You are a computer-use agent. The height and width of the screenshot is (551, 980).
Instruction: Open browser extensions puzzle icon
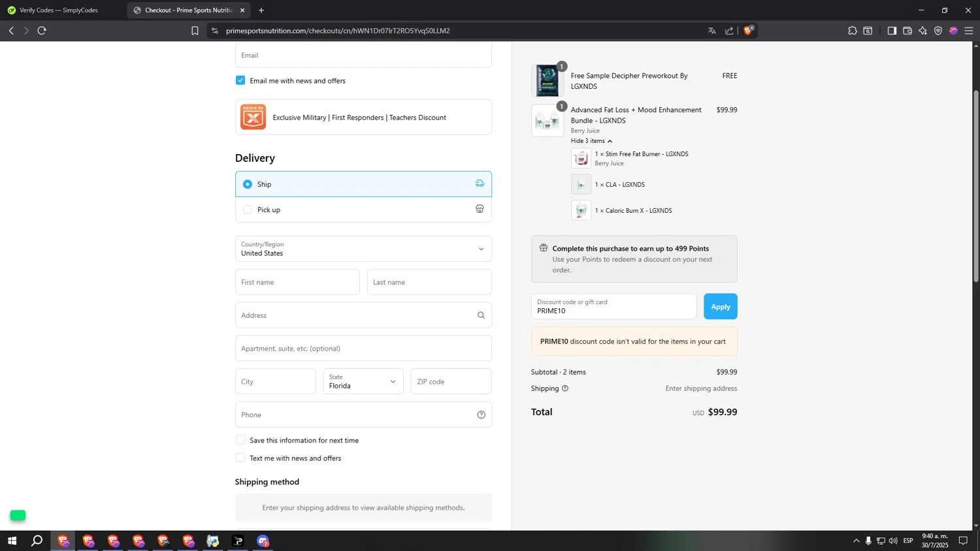(853, 31)
